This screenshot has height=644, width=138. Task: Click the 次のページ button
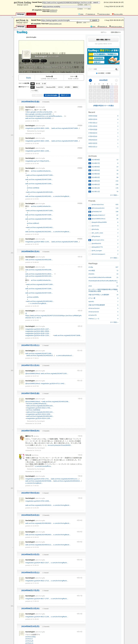(65, 95)
